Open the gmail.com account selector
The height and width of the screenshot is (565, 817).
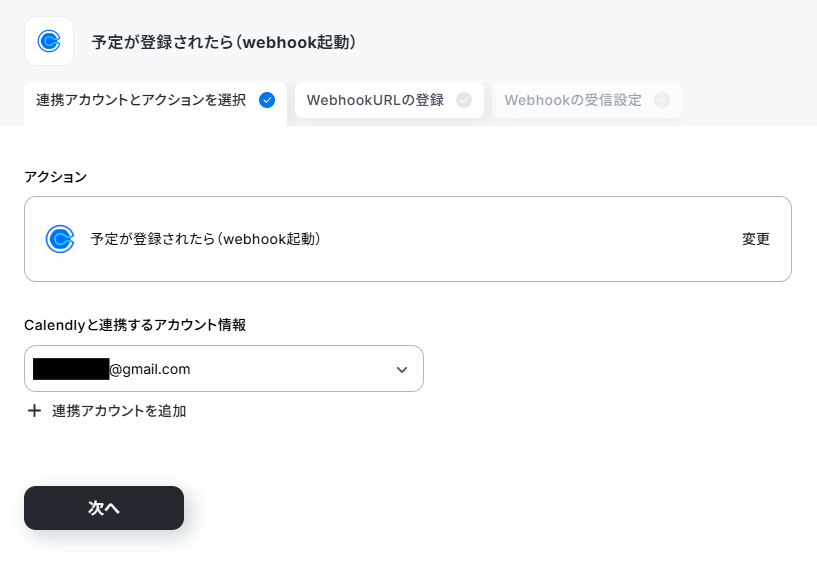point(224,369)
